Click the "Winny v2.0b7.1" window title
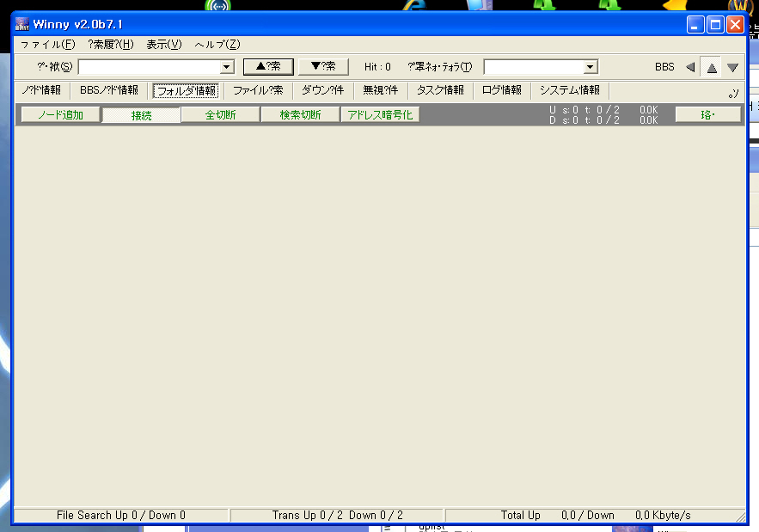The image size is (759, 532). (x=78, y=24)
